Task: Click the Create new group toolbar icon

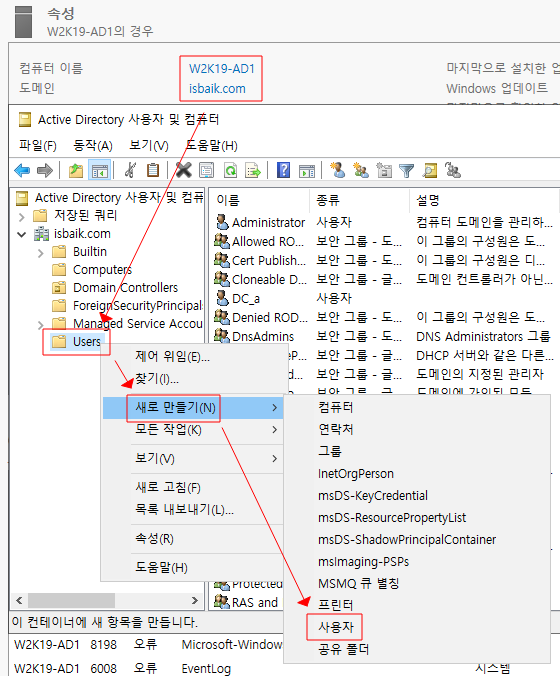Action: coord(361,170)
